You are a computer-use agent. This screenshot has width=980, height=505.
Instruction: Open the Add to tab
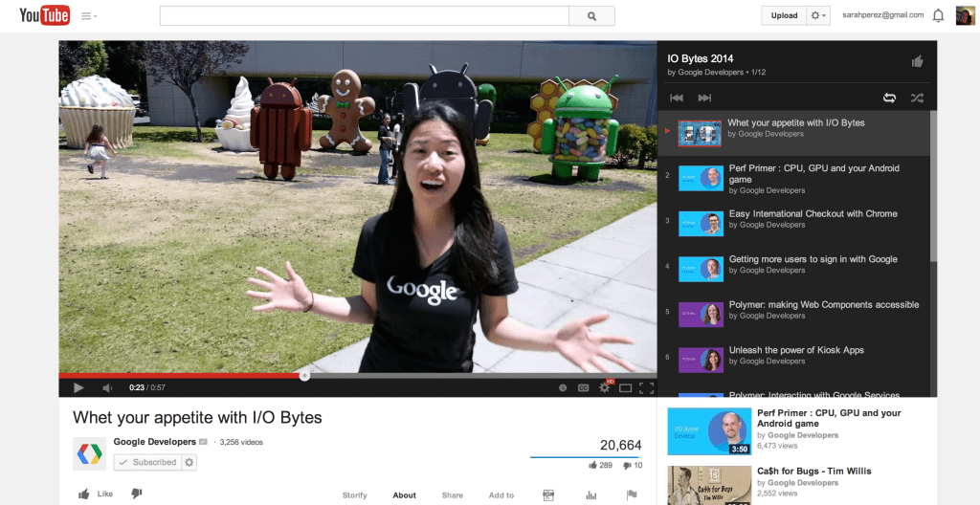click(501, 495)
